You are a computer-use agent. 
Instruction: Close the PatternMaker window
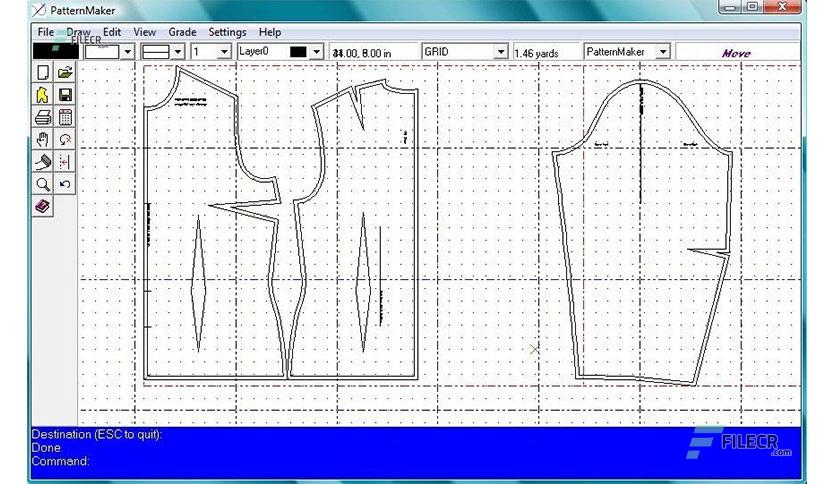click(783, 7)
